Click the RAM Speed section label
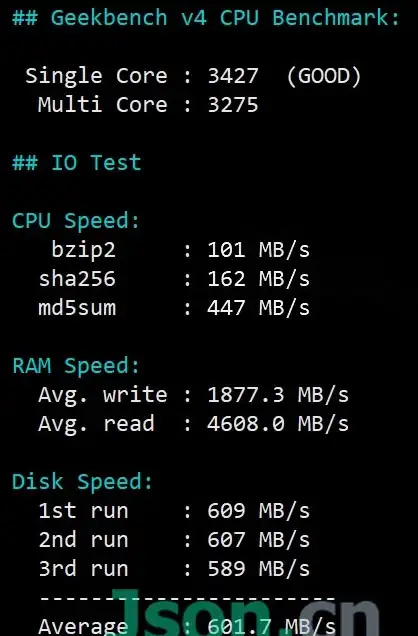 [76, 366]
